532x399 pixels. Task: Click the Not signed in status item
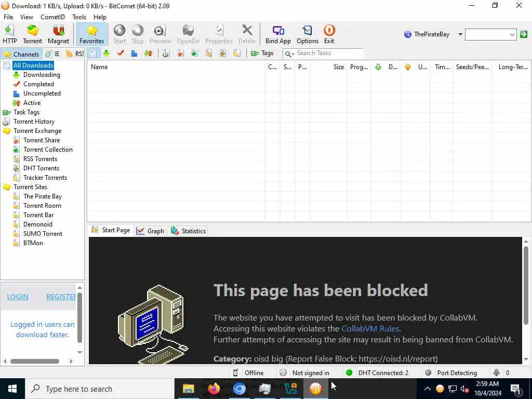click(305, 373)
